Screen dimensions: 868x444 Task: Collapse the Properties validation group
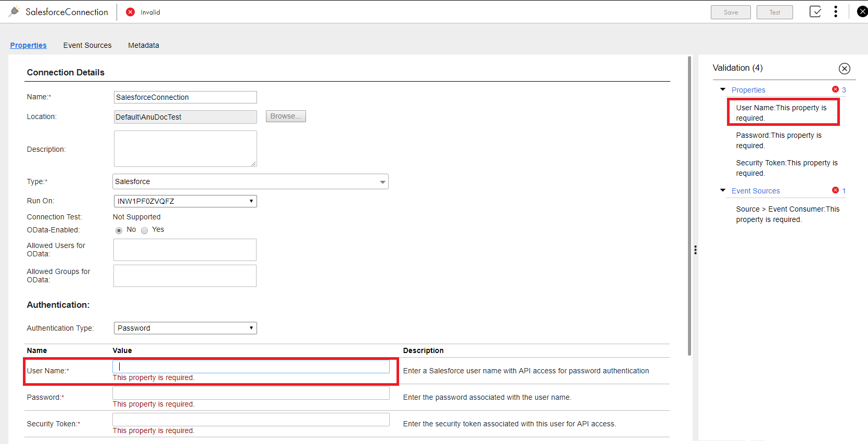tap(723, 89)
